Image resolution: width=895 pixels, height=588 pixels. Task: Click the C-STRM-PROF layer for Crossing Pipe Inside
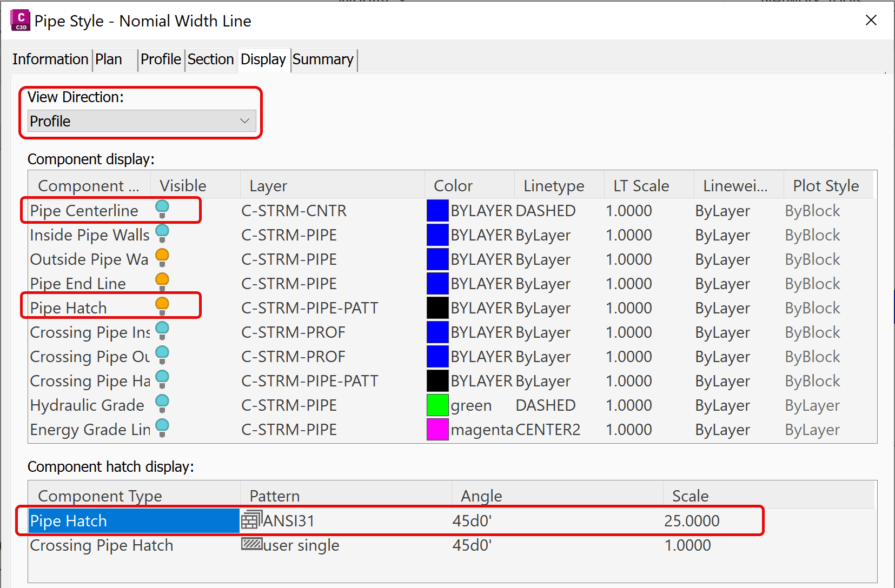click(293, 332)
